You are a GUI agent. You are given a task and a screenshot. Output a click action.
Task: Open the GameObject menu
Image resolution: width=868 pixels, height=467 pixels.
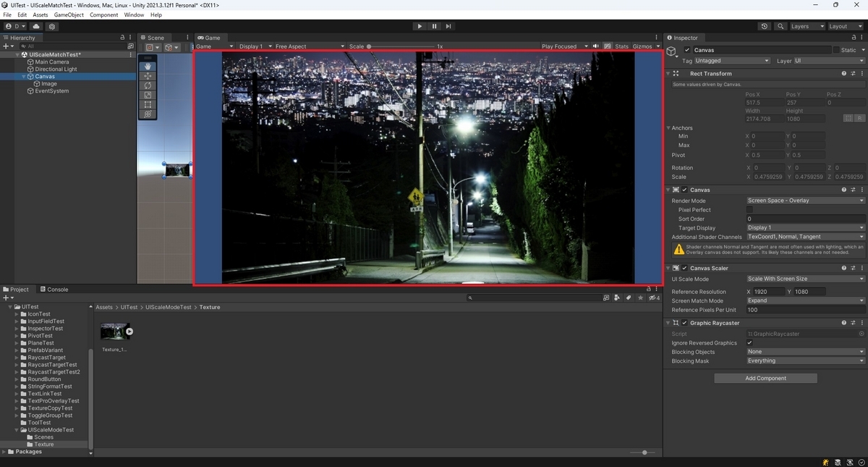69,14
